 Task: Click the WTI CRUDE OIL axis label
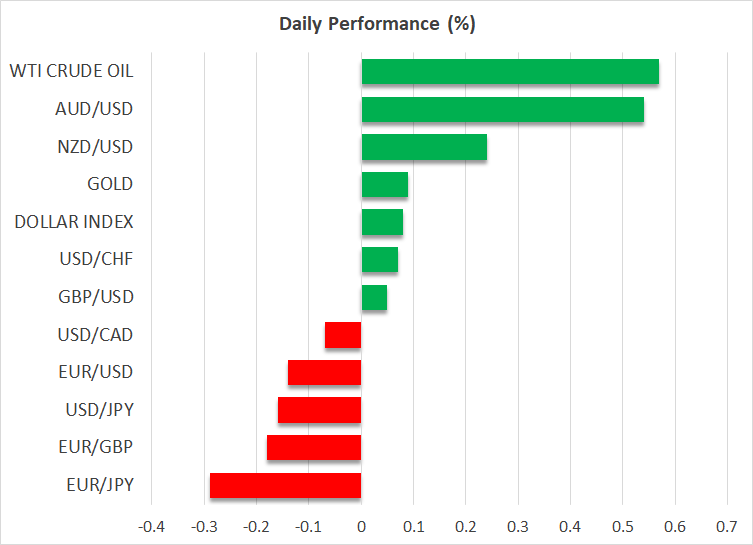pos(70,71)
